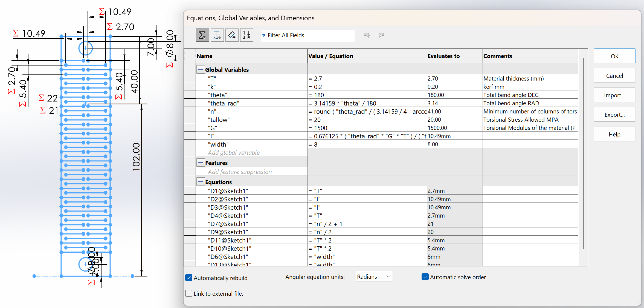Screen dimensions: 644x308
Task: Click the filter funnel icon
Action: pyautogui.click(x=264, y=36)
